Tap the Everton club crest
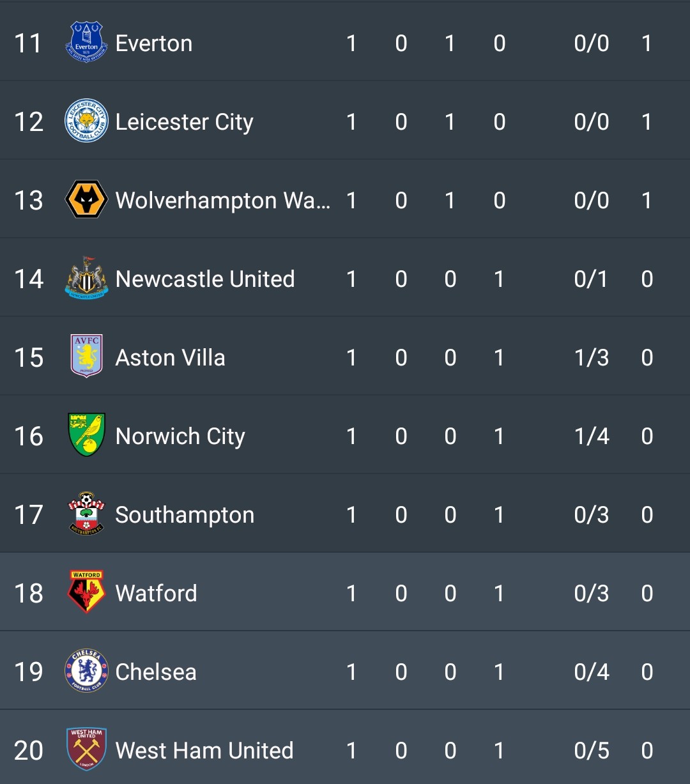The width and height of the screenshot is (690, 784). tap(86, 42)
